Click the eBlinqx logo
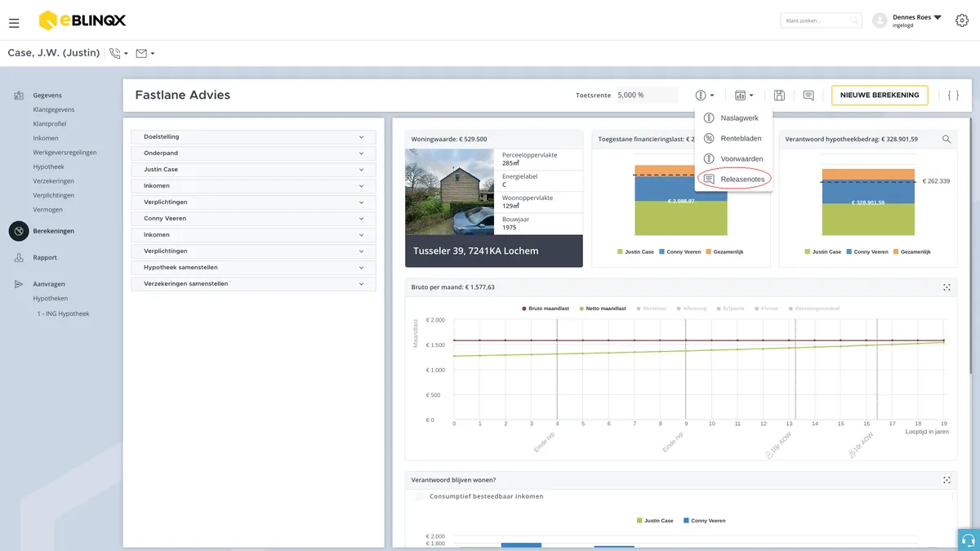This screenshot has width=980, height=551. [x=82, y=20]
